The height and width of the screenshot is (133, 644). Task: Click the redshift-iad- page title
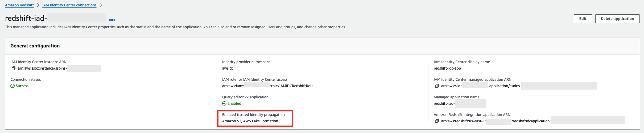coord(26,18)
